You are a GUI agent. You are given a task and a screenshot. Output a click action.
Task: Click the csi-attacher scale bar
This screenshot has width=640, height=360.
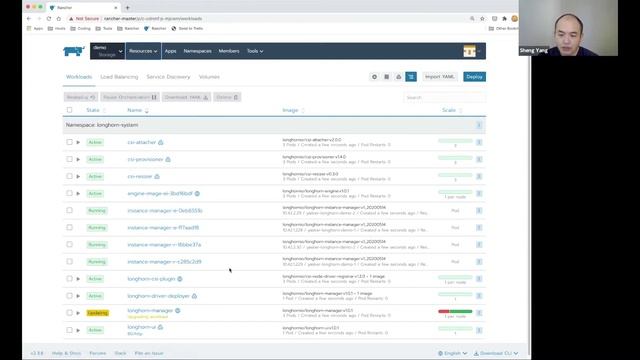point(455,141)
